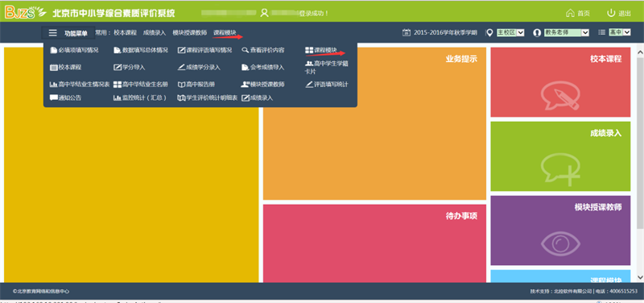This screenshot has width=644, height=303.
Task: Click 课程模块 shortcut in 常用 bar
Action: [225, 32]
